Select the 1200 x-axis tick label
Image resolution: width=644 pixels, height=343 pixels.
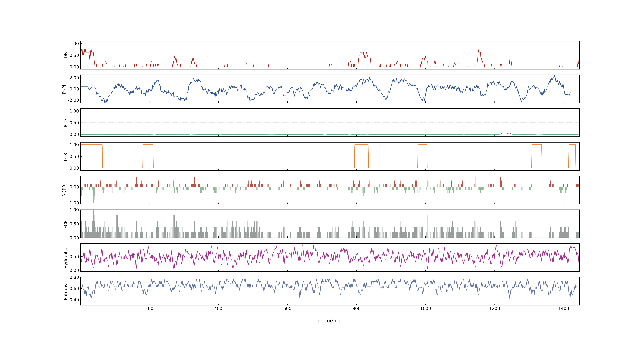pyautogui.click(x=494, y=309)
